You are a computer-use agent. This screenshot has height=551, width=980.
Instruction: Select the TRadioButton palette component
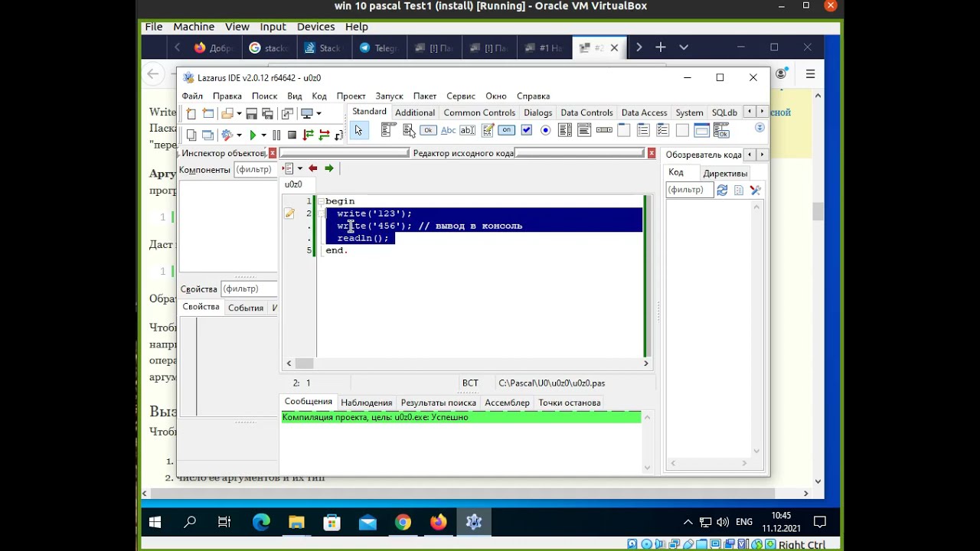coord(545,130)
